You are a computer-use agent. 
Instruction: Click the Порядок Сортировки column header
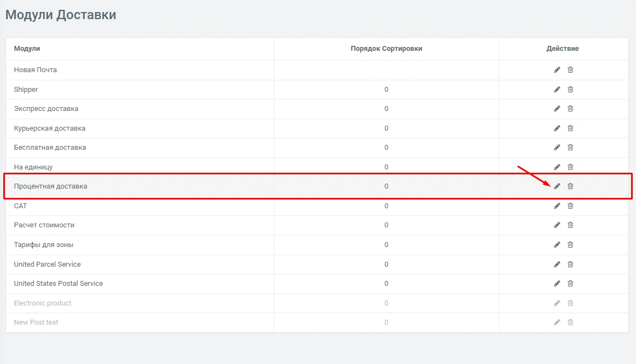(386, 49)
